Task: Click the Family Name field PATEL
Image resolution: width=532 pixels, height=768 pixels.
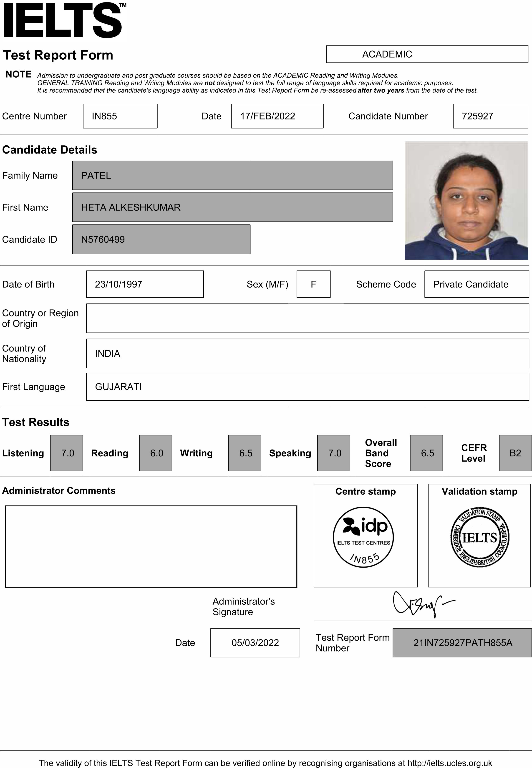Action: click(x=232, y=175)
